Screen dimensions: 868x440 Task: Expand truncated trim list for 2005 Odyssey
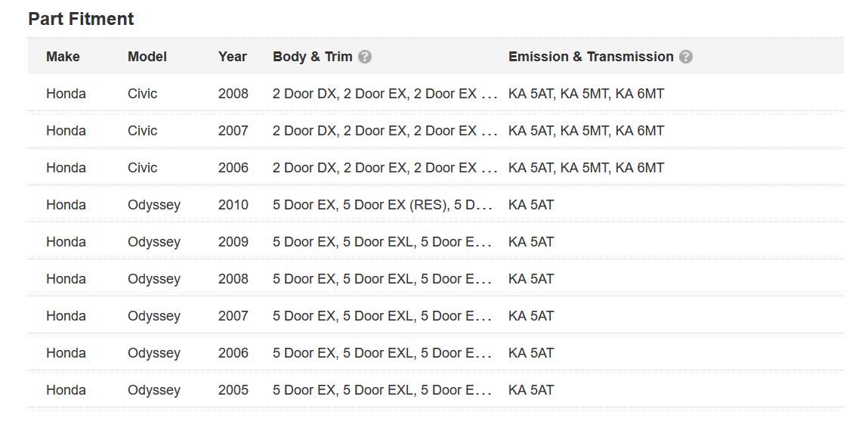483,391
